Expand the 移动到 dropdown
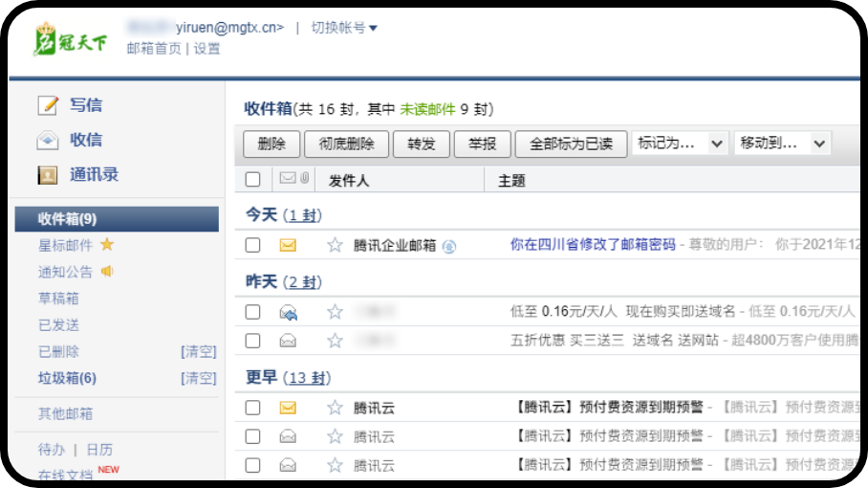Screen dimensions: 868x488 click(x=782, y=144)
